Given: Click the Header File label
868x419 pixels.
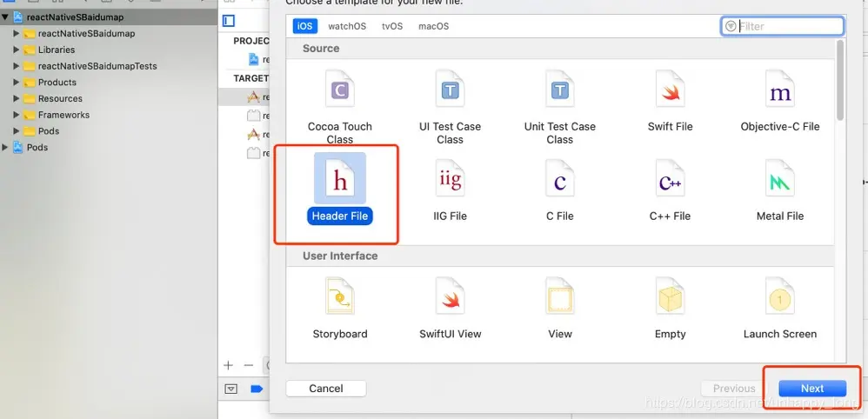Looking at the screenshot, I should [340, 216].
